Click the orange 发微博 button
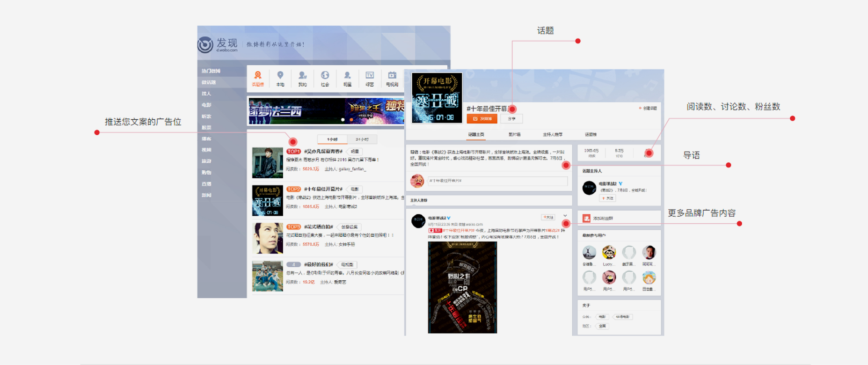 click(x=482, y=119)
